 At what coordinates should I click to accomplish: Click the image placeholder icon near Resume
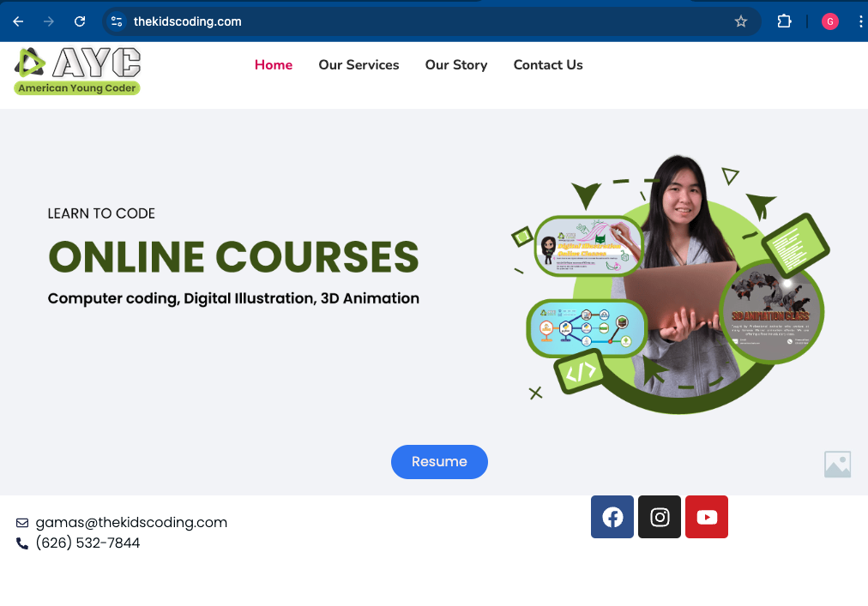[x=837, y=464]
